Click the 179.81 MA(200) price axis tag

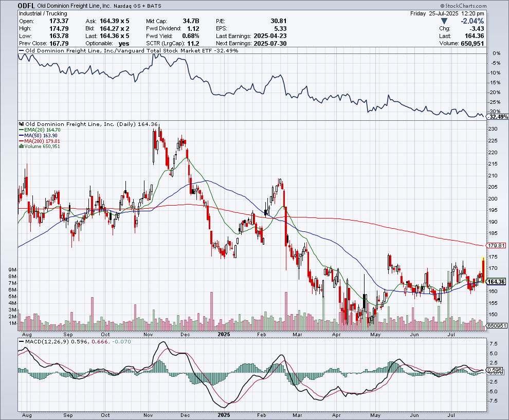pos(496,245)
